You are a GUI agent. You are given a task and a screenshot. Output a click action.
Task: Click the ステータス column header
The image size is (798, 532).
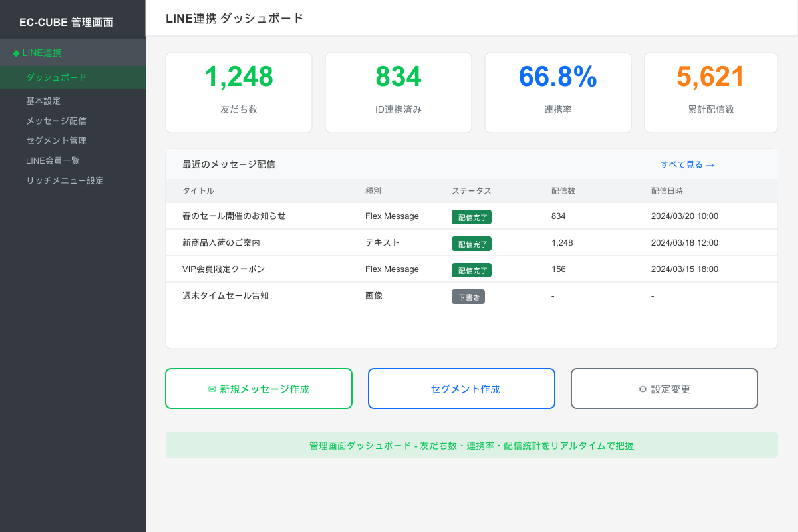coord(471,191)
